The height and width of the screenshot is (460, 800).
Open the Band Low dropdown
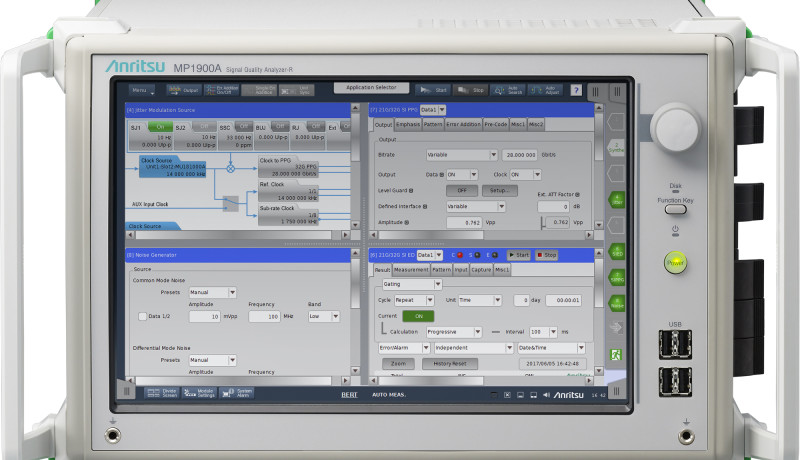point(324,316)
